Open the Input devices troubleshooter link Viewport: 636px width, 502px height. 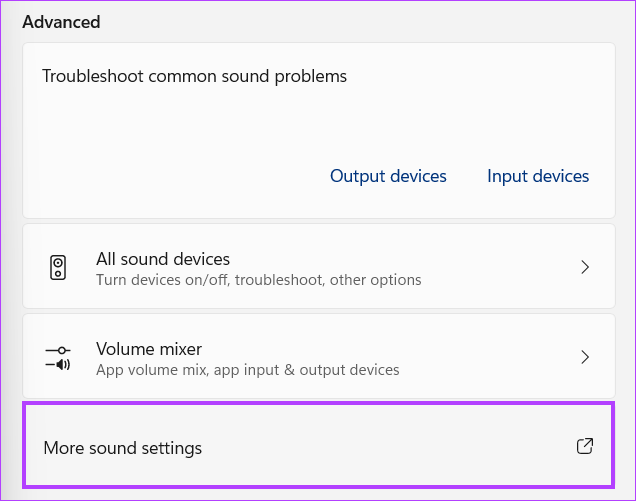538,176
